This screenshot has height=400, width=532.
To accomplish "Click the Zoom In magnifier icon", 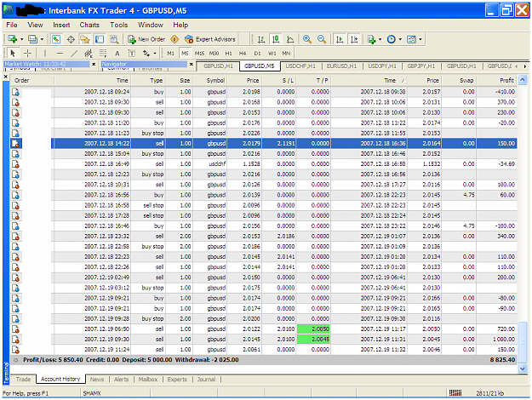I will click(x=307, y=39).
